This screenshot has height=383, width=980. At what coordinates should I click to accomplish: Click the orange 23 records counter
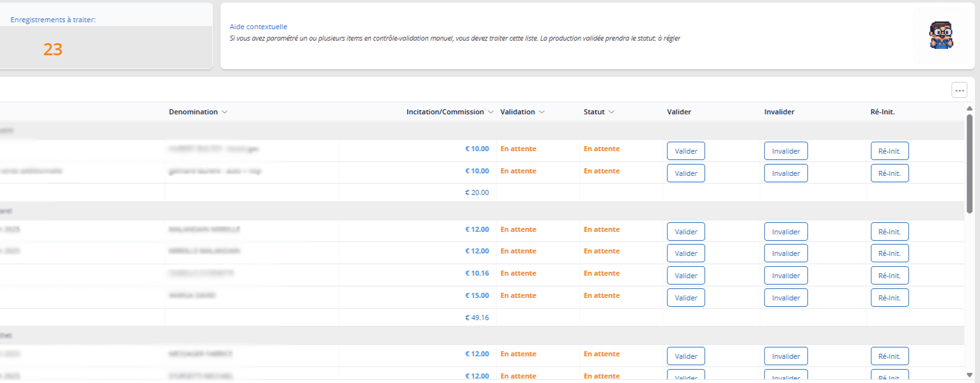coord(53,50)
